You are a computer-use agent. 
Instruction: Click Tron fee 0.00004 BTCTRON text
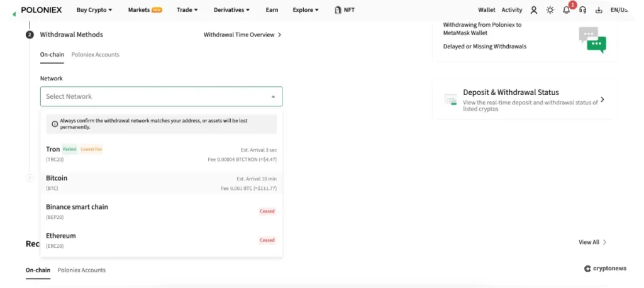[242, 160]
